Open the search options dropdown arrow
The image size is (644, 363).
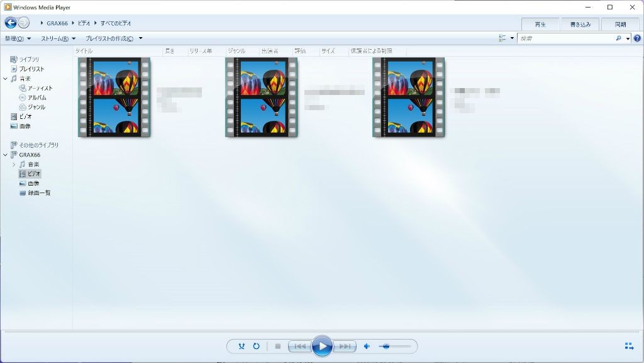tap(628, 38)
